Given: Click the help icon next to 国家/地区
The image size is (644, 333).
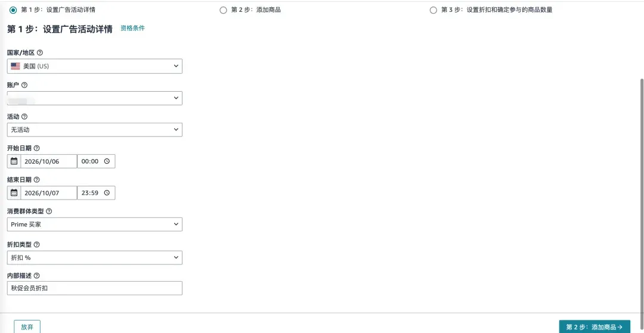Looking at the screenshot, I should tap(40, 53).
